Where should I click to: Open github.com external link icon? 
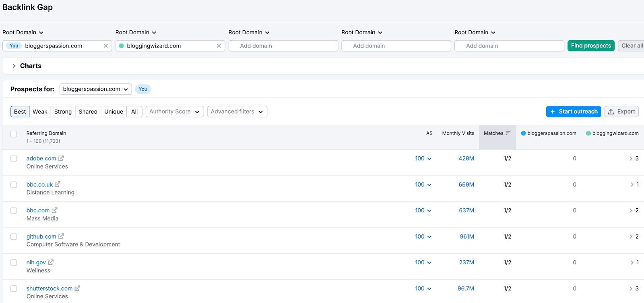[x=61, y=237]
